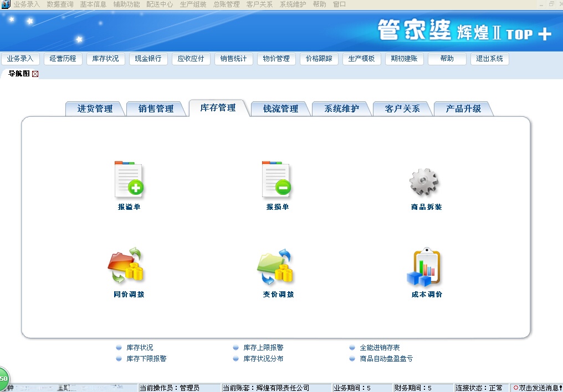Open the 总账管理 menu
The width and height of the screenshot is (563, 392).
tap(226, 4)
